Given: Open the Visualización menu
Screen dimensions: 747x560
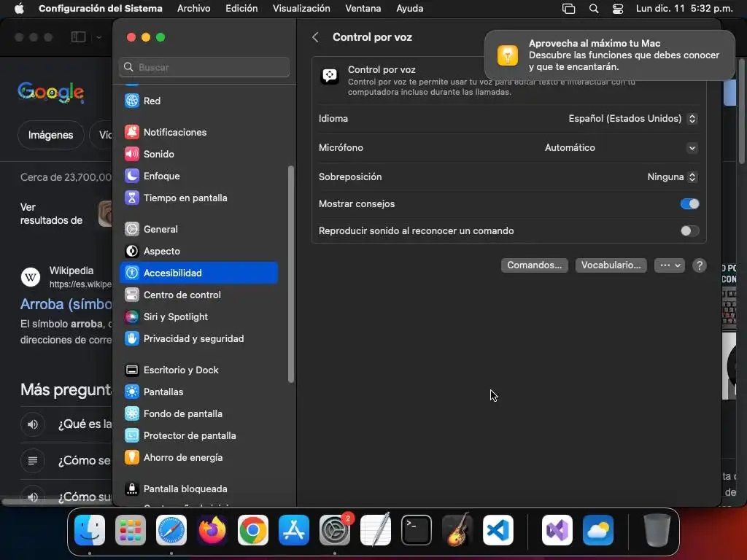Looking at the screenshot, I should [x=301, y=8].
